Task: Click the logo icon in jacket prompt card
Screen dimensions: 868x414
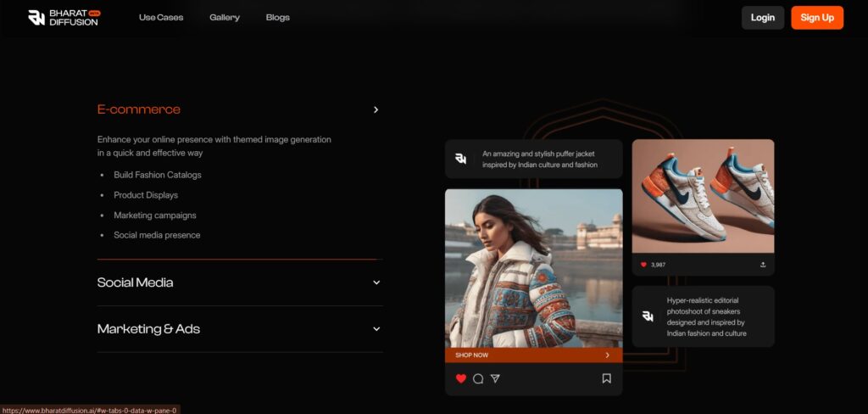Action: coord(461,159)
